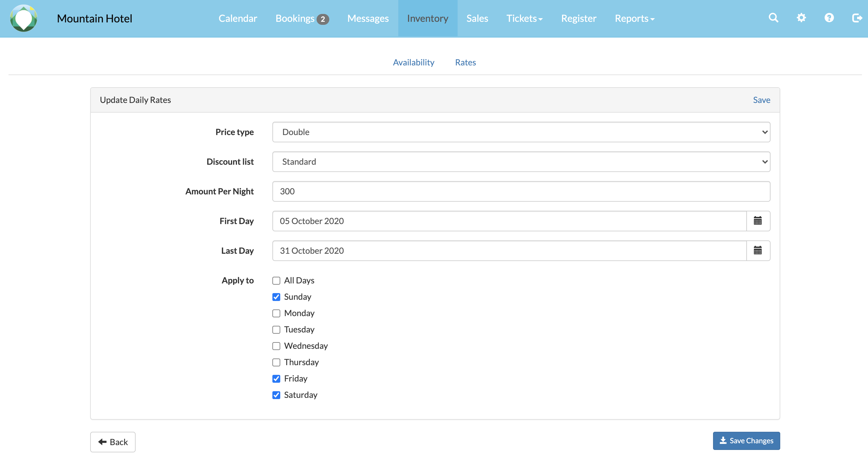The width and height of the screenshot is (868, 456).
Task: Click the Save link in panel header
Action: (761, 100)
